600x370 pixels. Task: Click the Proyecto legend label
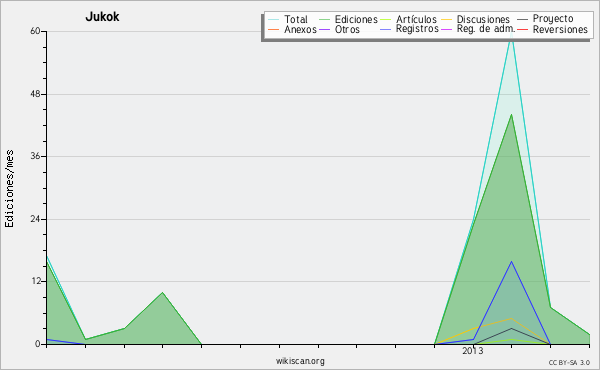tap(553, 18)
